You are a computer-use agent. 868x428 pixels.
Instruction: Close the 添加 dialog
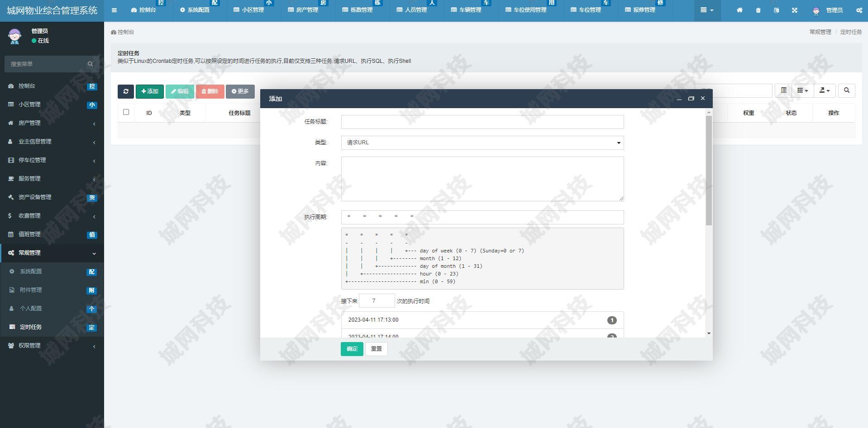(x=703, y=98)
